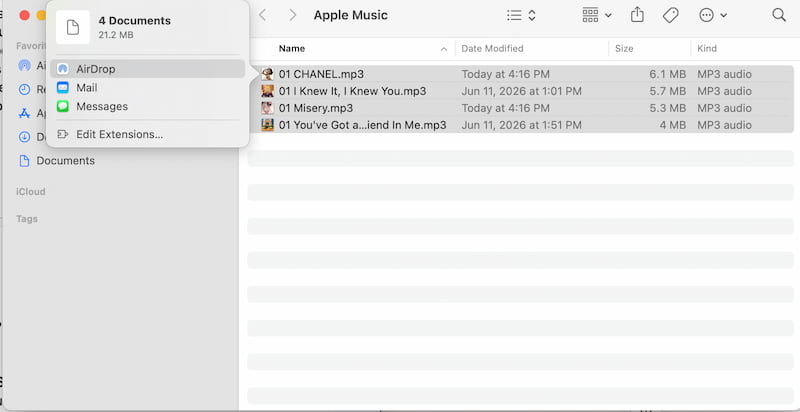Click the AirDrop icon in share menu
Screen dimensions: 800x412
coord(63,69)
